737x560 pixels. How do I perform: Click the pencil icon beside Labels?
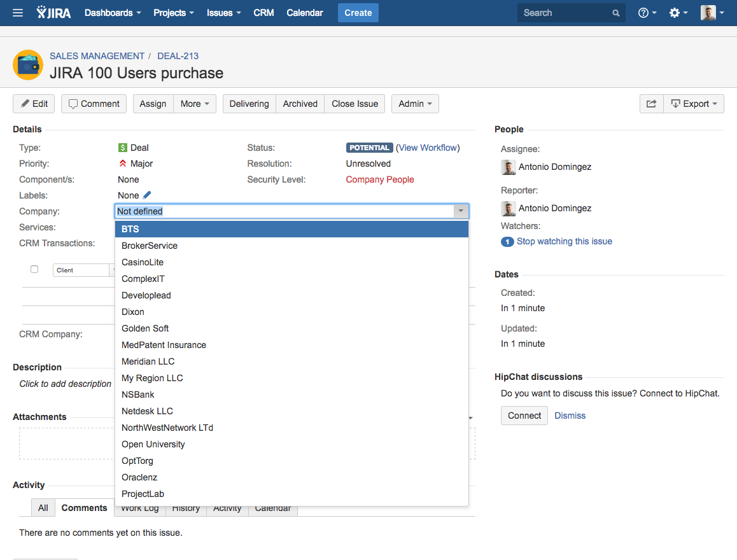tap(147, 195)
